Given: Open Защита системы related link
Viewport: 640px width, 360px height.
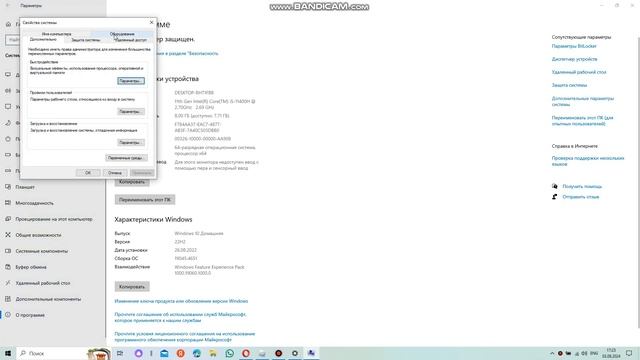Looking at the screenshot, I should 569,85.
